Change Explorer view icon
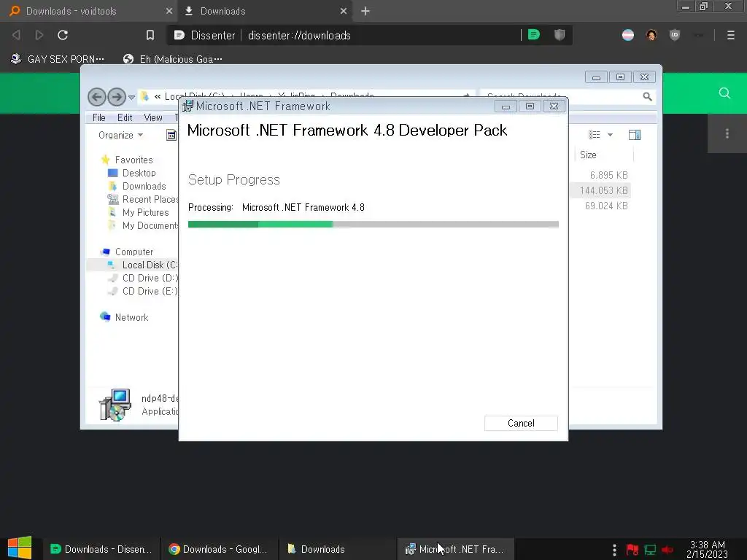 tap(594, 135)
